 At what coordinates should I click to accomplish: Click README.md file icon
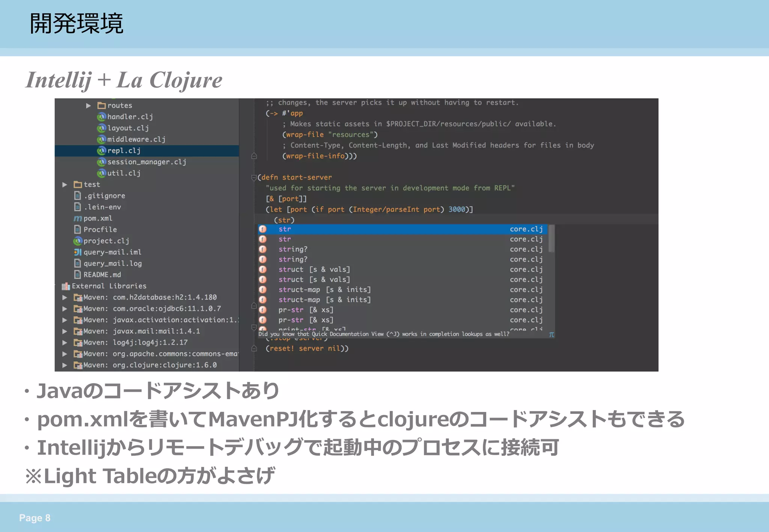pos(77,275)
